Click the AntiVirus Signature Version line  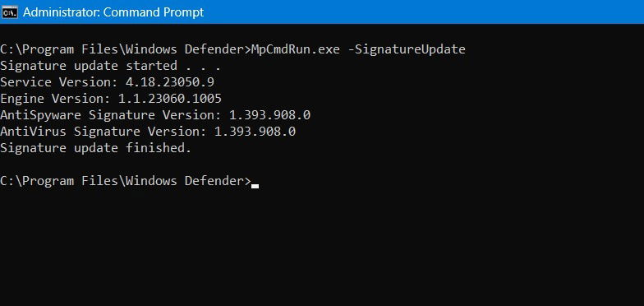(148, 132)
